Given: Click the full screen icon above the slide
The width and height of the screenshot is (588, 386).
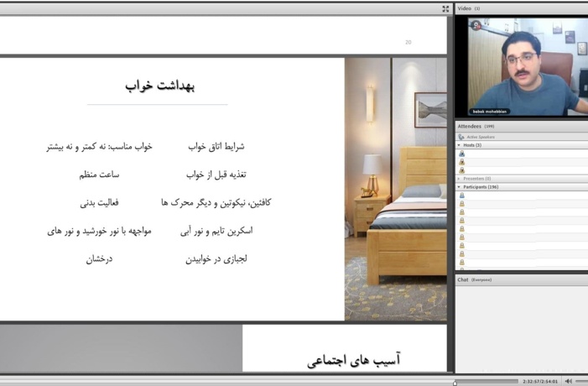Looking at the screenshot, I should point(445,9).
